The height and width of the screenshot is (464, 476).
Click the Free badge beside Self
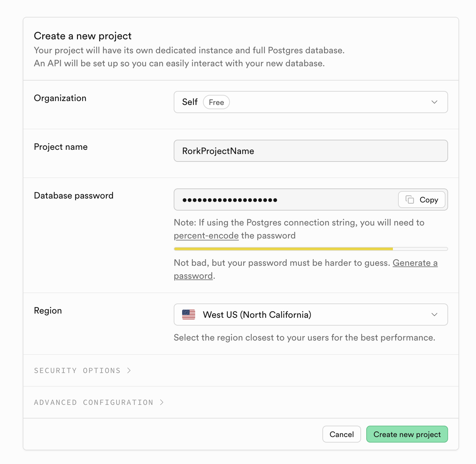[x=216, y=102]
